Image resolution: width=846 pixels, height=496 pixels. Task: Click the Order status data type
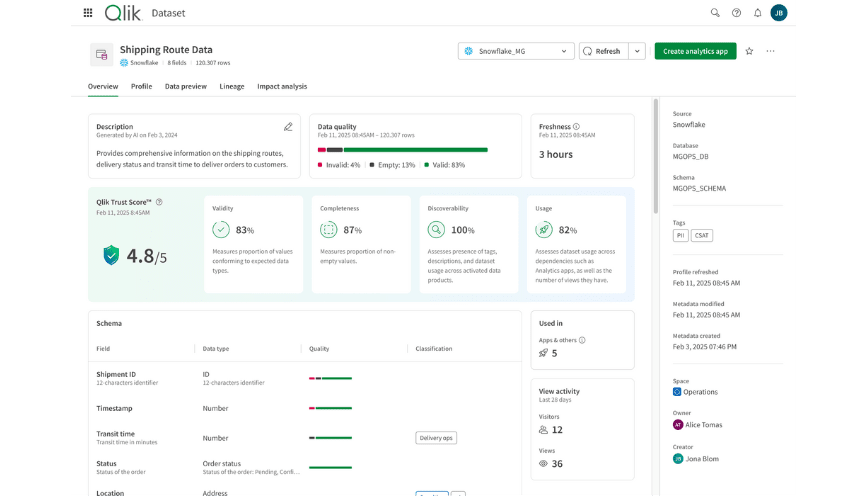point(222,463)
